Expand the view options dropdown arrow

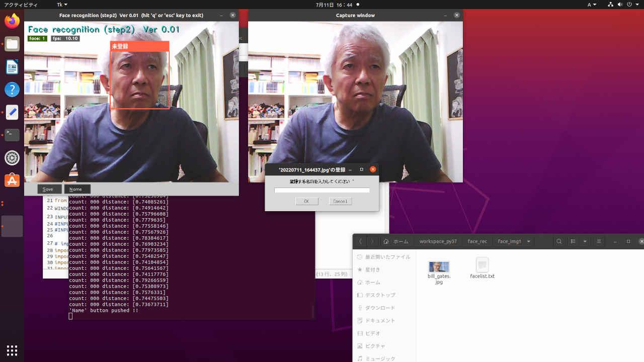[585, 241]
